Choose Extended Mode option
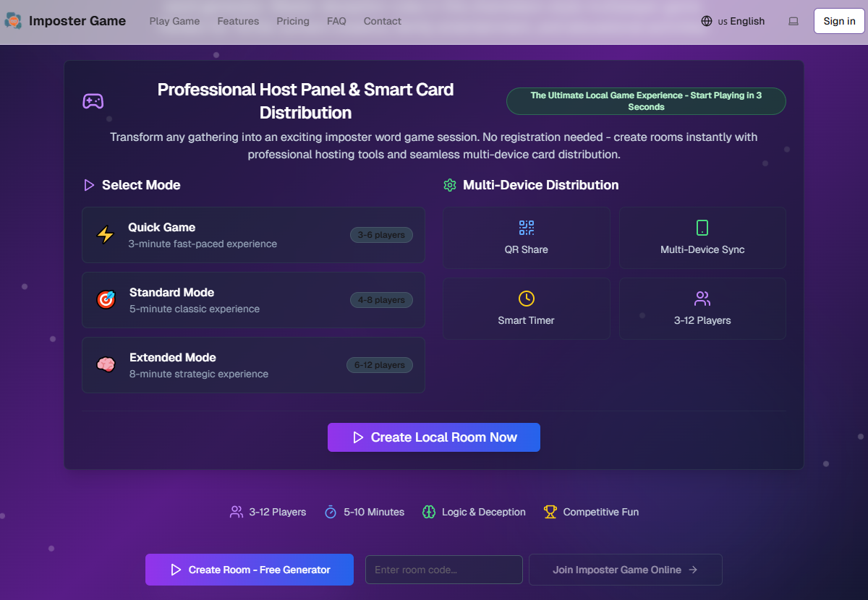Screen dimensions: 868x600 253,365
